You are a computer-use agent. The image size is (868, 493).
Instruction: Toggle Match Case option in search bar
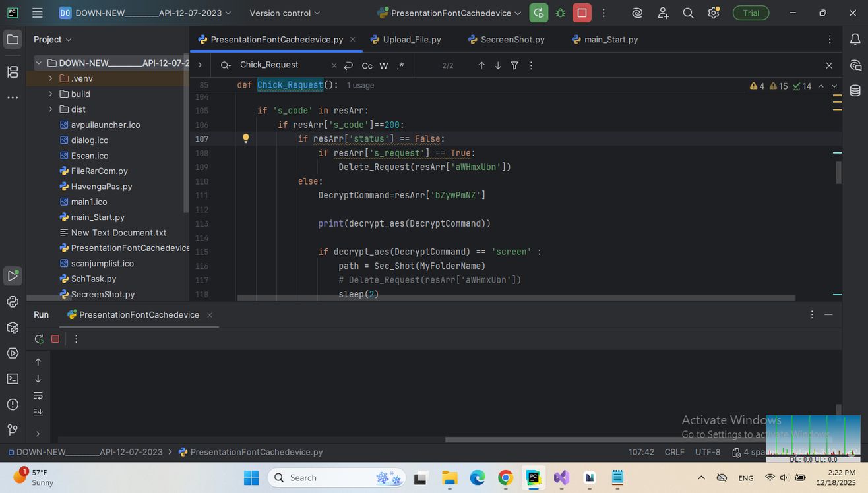(x=367, y=65)
